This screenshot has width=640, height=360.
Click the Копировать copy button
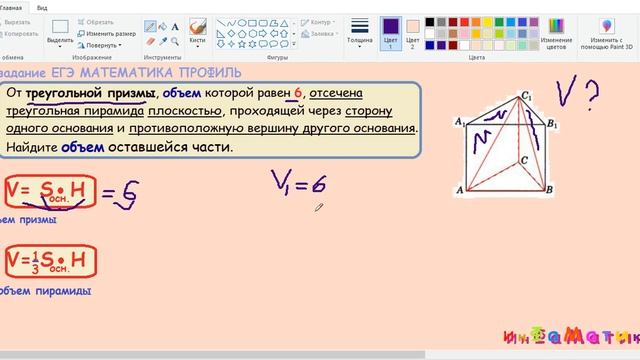click(19, 34)
